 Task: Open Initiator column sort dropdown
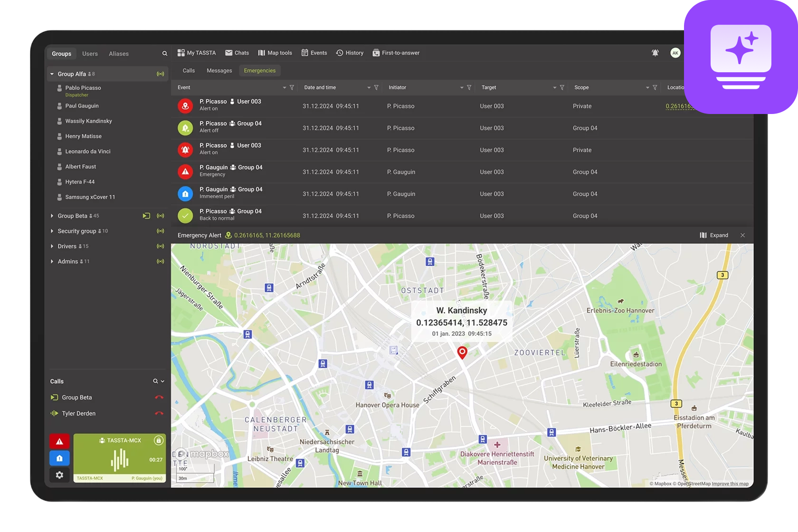tap(462, 87)
